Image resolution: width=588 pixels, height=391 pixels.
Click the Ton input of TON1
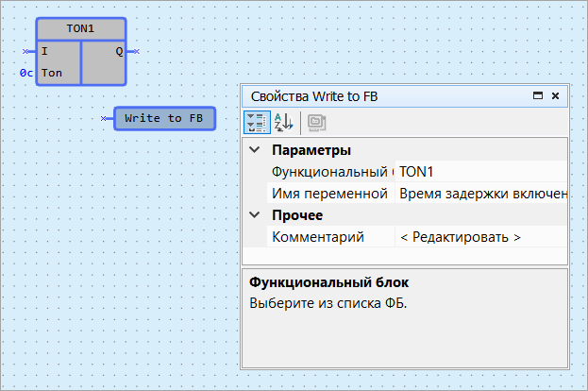tap(52, 73)
